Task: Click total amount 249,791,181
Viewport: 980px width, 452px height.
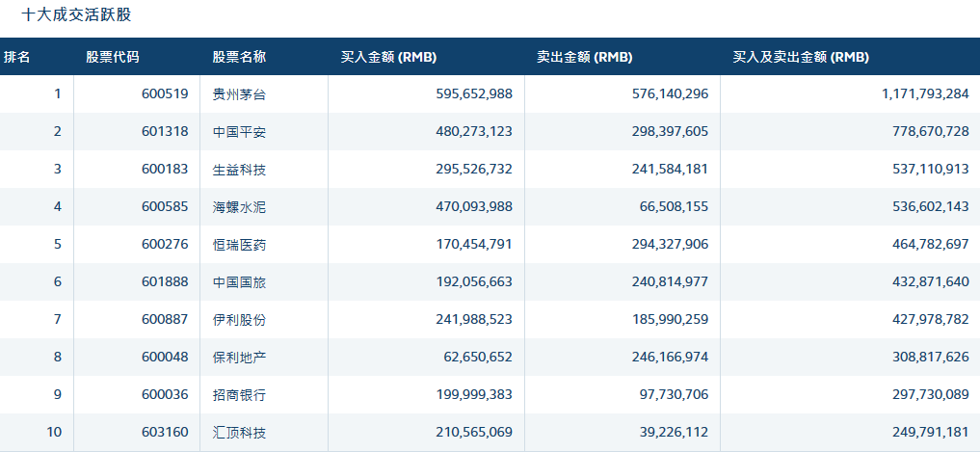Action: click(931, 432)
